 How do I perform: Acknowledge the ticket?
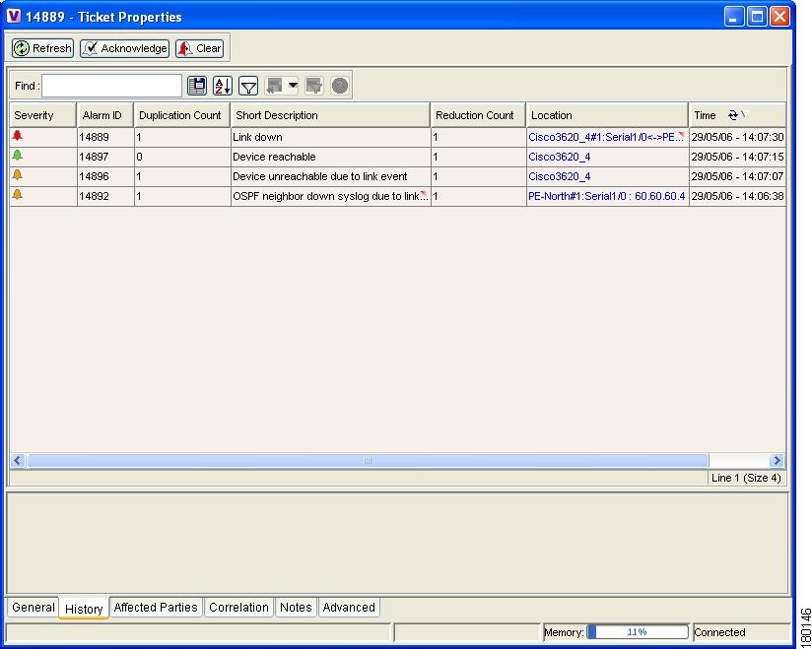click(124, 48)
